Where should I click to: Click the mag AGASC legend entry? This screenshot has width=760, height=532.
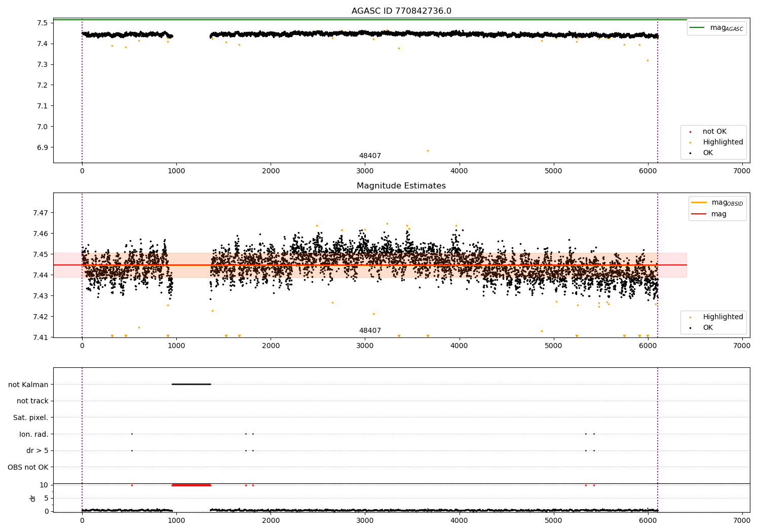point(716,28)
